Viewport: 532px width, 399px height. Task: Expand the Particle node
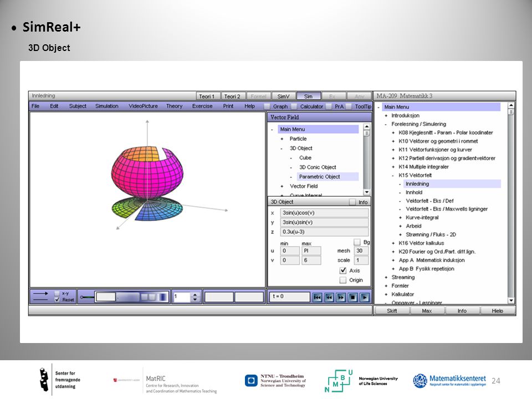click(x=282, y=139)
